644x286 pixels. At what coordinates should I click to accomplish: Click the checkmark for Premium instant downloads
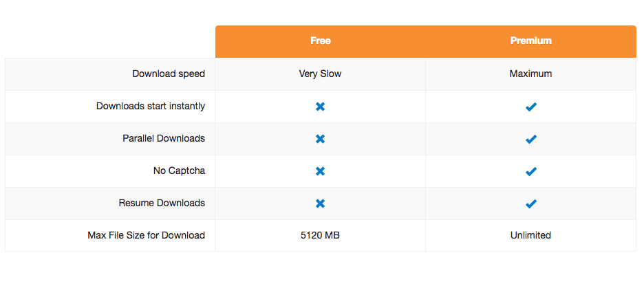(530, 107)
